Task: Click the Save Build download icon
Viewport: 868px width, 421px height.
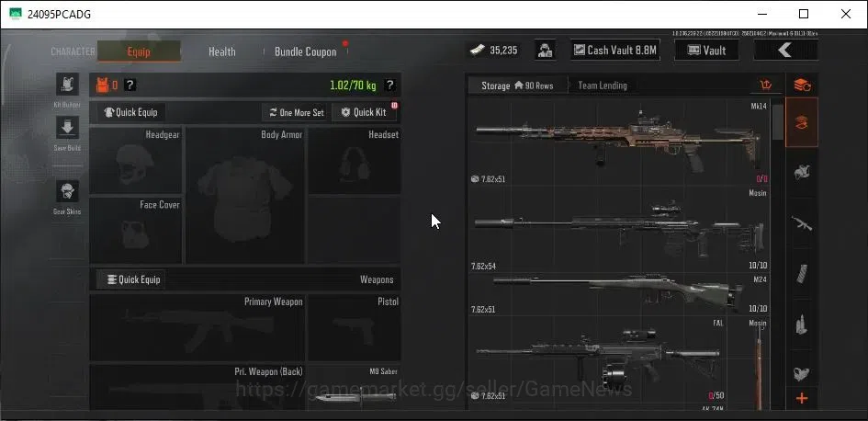Action: point(67,128)
